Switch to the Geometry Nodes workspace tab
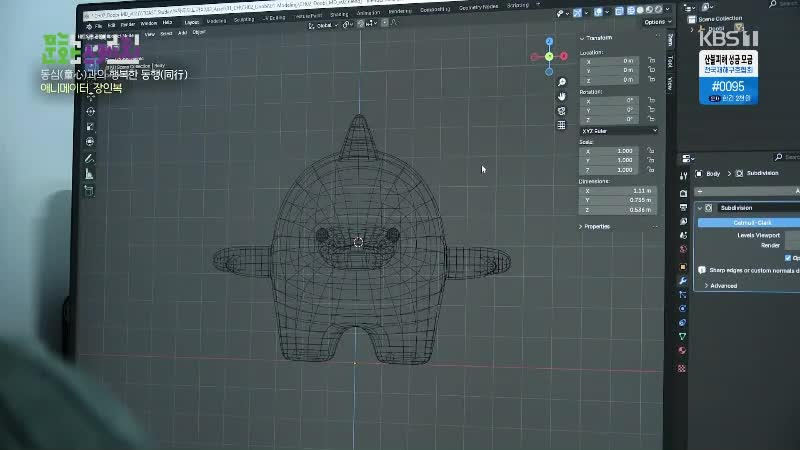This screenshot has height=450, width=800. [478, 8]
